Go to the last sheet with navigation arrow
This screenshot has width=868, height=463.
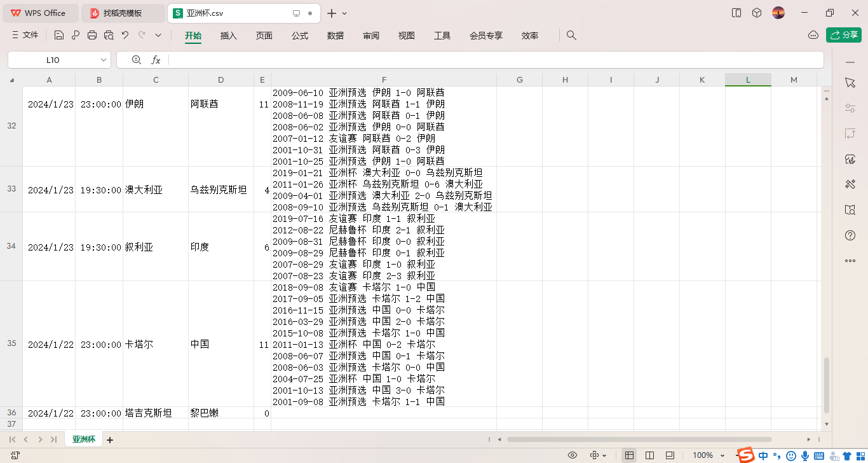[53, 439]
